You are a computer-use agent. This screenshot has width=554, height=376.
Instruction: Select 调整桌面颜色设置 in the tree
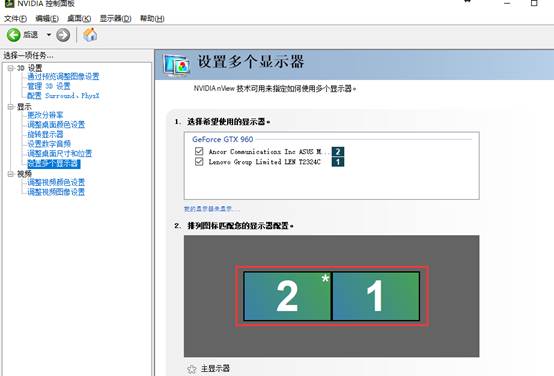(56, 124)
